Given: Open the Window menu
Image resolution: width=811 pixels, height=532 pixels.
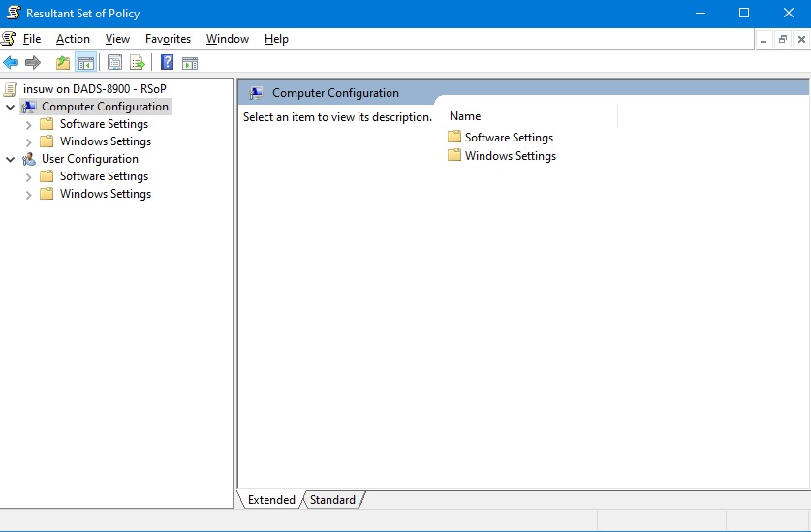Looking at the screenshot, I should pyautogui.click(x=228, y=39).
